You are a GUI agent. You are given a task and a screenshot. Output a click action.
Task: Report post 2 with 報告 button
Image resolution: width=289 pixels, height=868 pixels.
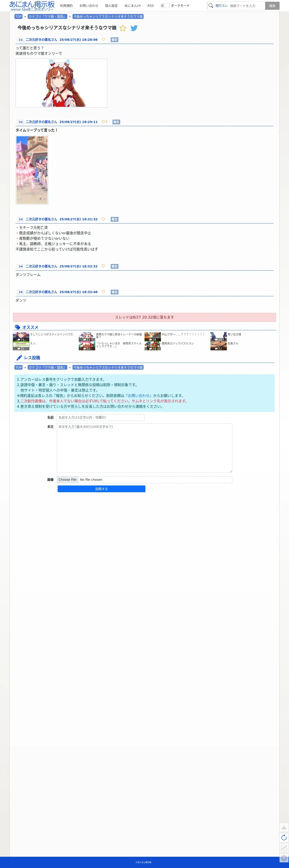[116, 122]
